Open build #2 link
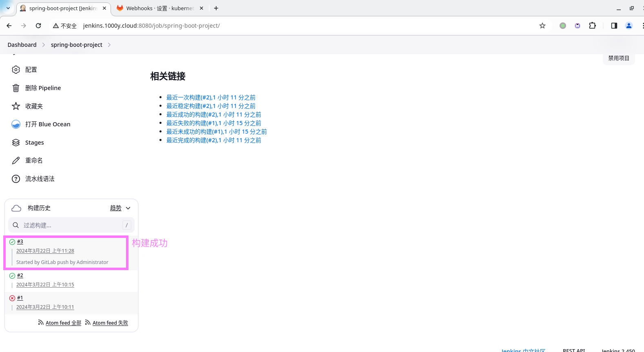This screenshot has width=644, height=352. click(x=20, y=275)
